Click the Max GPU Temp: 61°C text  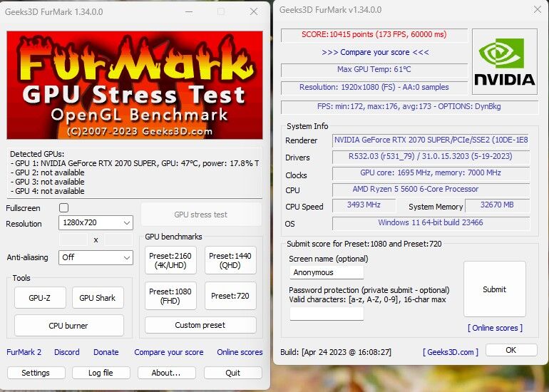click(374, 70)
